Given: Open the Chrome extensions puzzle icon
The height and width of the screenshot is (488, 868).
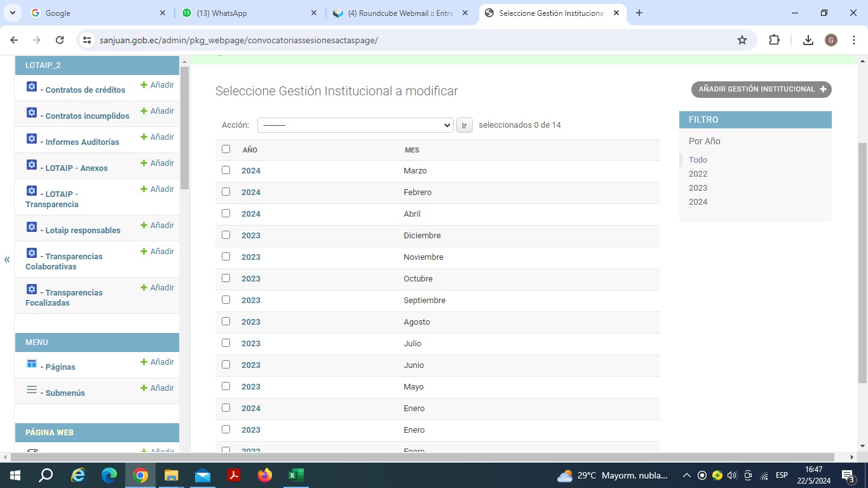Looking at the screenshot, I should (774, 40).
